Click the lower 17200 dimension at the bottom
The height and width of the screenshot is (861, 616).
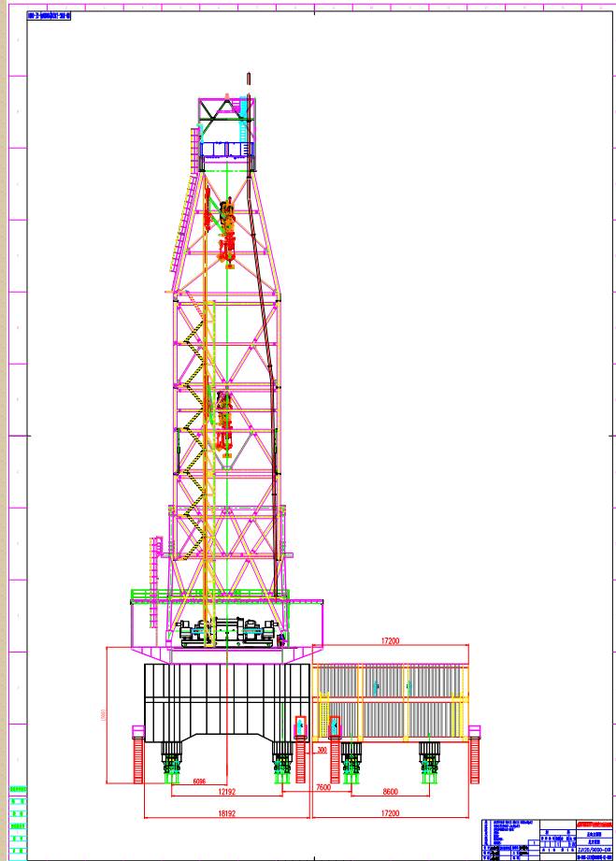[x=389, y=813]
